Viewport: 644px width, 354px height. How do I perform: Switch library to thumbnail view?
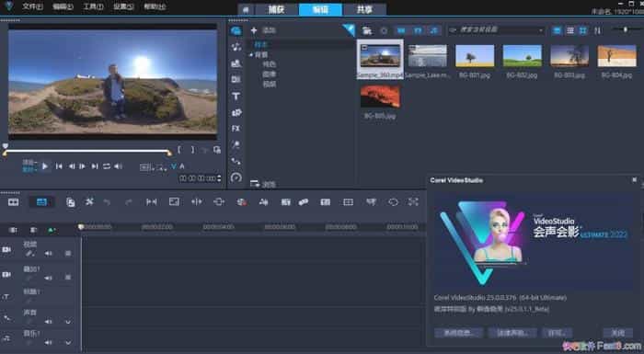pos(582,30)
